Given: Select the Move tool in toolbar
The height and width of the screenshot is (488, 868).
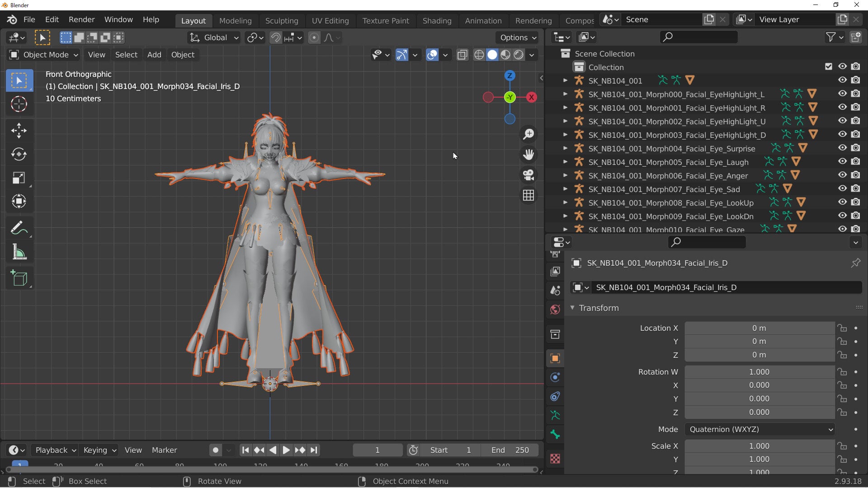Looking at the screenshot, I should (19, 131).
